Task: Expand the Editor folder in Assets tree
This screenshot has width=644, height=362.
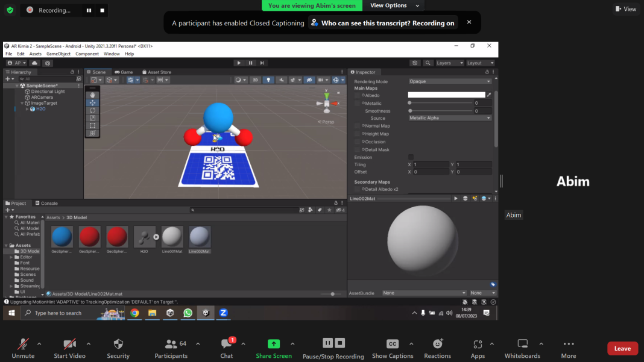Action: coord(11,257)
